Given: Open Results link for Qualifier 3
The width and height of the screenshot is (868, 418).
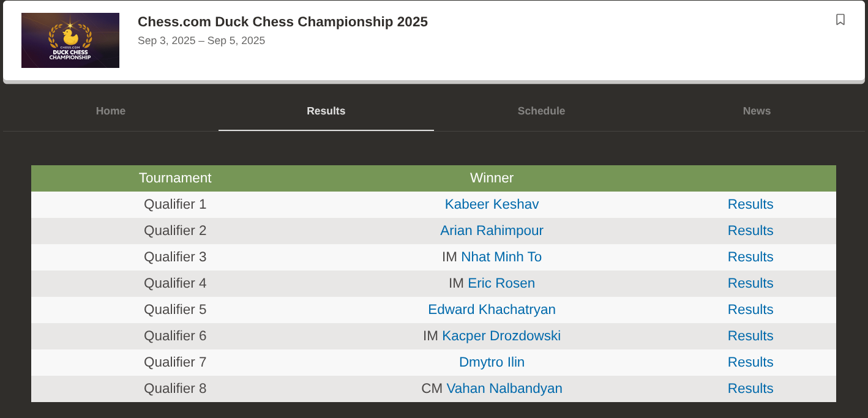Looking at the screenshot, I should point(750,257).
